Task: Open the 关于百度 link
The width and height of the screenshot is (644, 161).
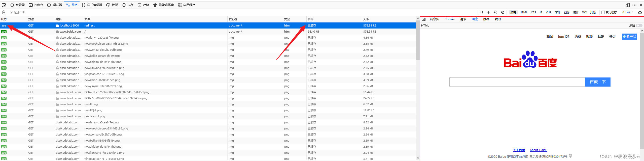Action: pyautogui.click(x=519, y=150)
